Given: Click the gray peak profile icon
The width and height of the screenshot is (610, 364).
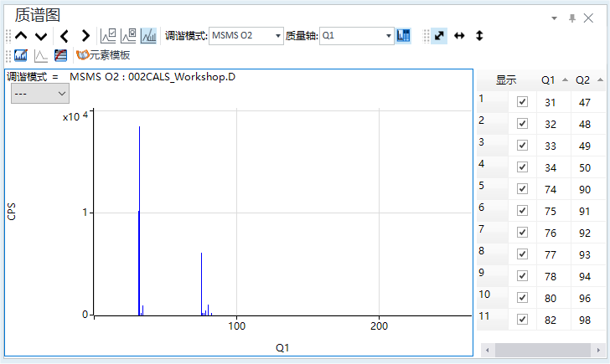Looking at the screenshot, I should 41,55.
